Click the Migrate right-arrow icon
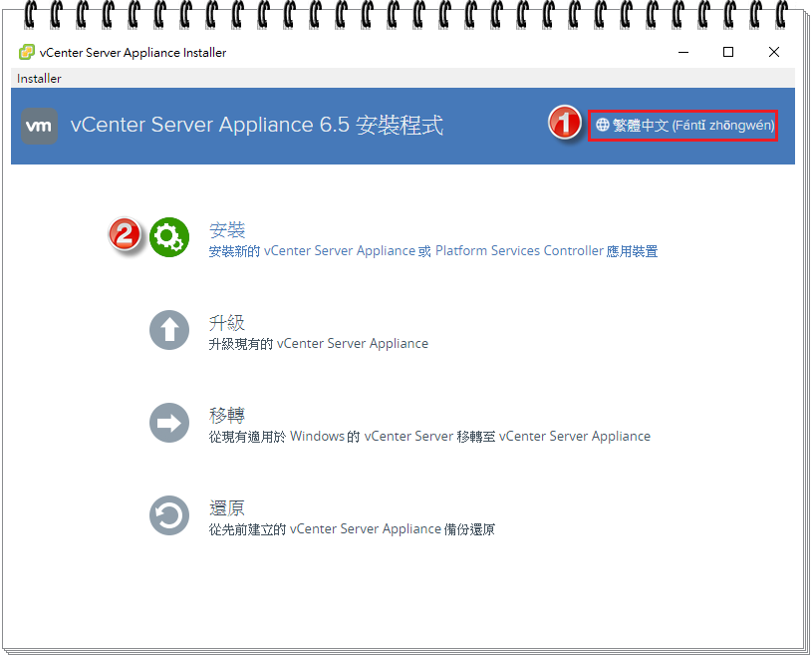The height and width of the screenshot is (657, 812). pyautogui.click(x=169, y=423)
